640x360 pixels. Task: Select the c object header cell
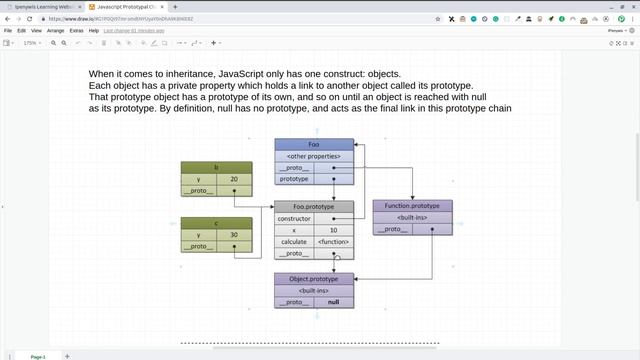tap(216, 223)
